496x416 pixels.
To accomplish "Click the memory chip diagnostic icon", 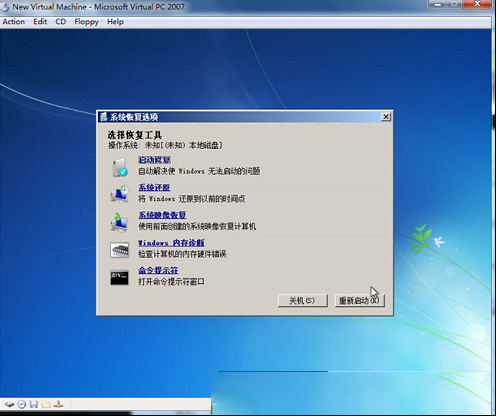I will click(119, 250).
